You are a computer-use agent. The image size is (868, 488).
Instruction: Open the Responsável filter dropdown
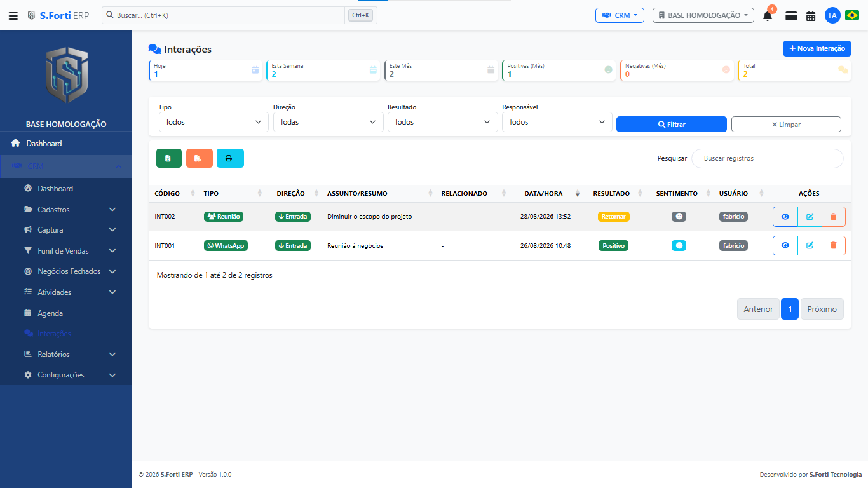(557, 122)
